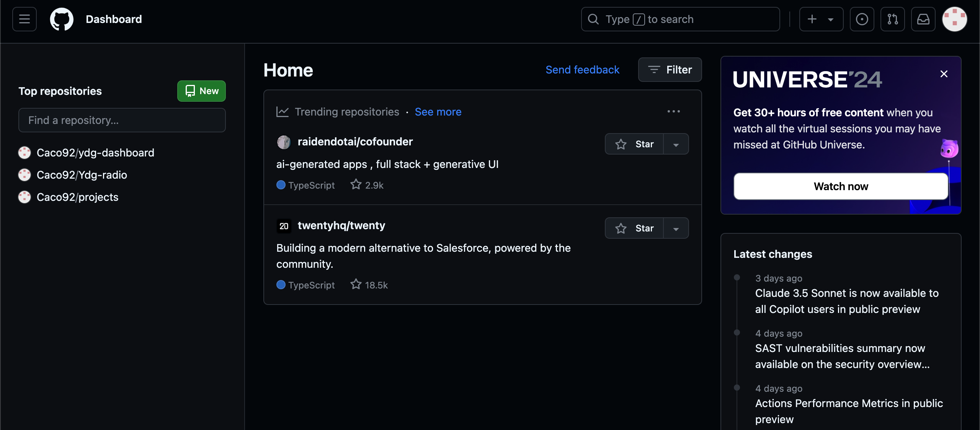Open SAST vulnerabilities summary changelog entry
The width and height of the screenshot is (980, 430).
click(x=842, y=356)
